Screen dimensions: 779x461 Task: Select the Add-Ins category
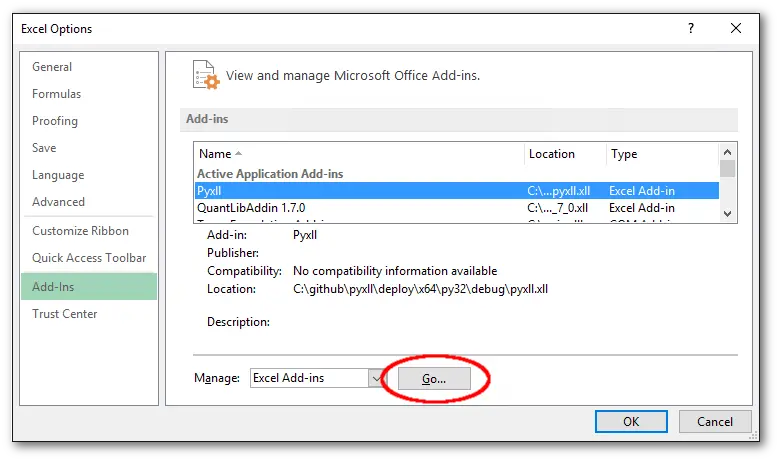(89, 286)
